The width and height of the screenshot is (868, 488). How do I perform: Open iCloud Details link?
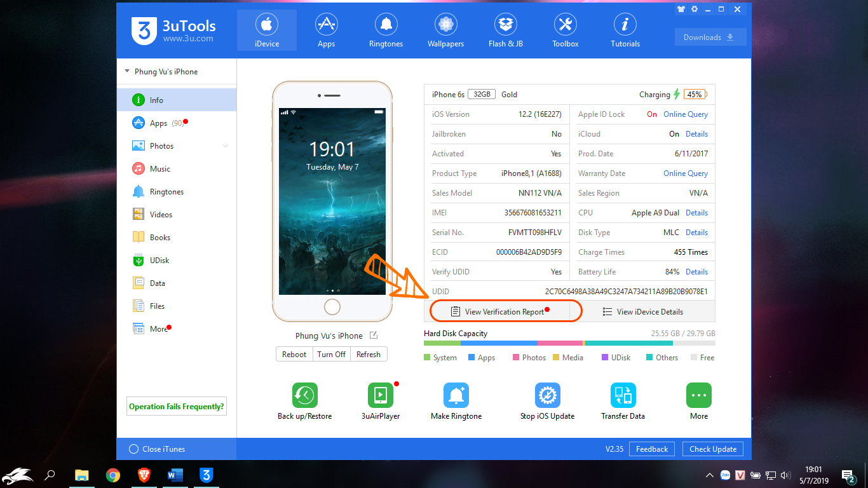(x=696, y=134)
